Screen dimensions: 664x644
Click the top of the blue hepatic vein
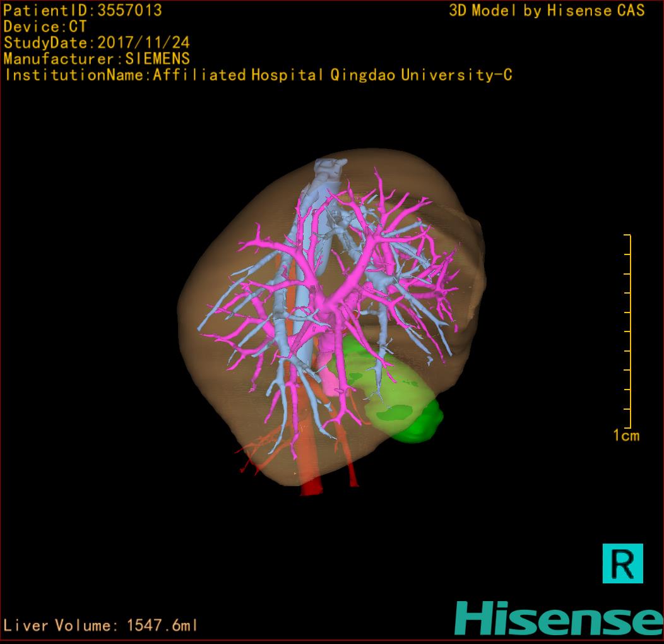coord(330,168)
